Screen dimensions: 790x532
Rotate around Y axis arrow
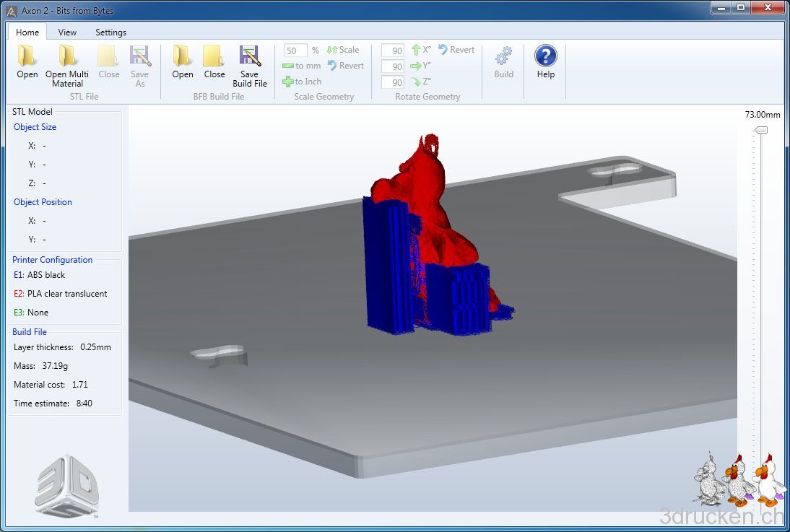[x=416, y=66]
